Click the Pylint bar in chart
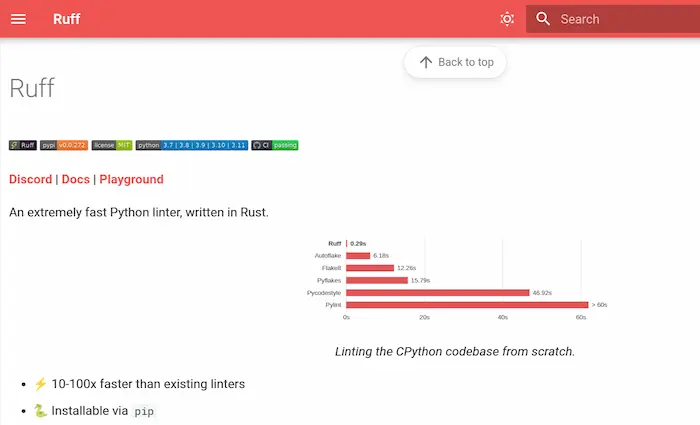 467,305
